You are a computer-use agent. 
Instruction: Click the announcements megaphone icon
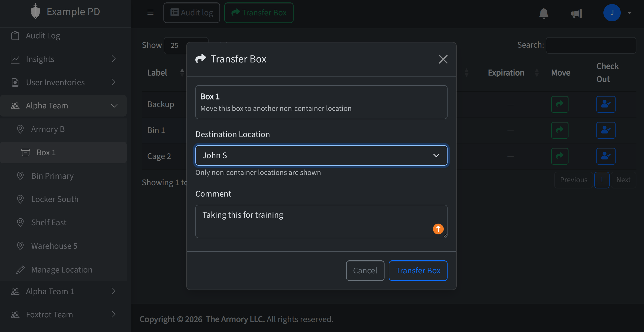pos(576,13)
